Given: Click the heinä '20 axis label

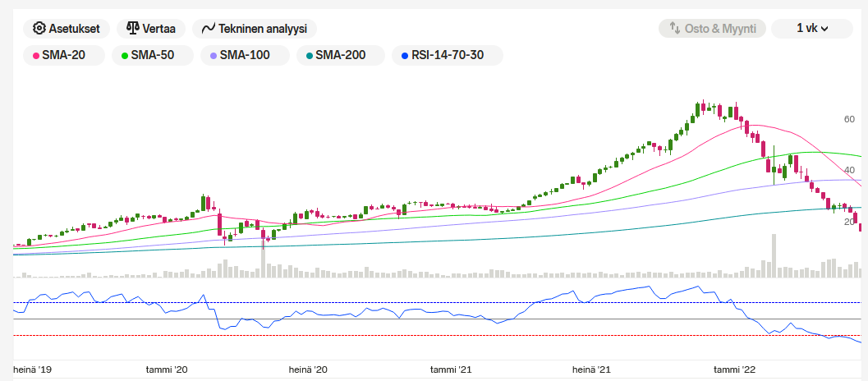Looking at the screenshot, I should [x=308, y=370].
